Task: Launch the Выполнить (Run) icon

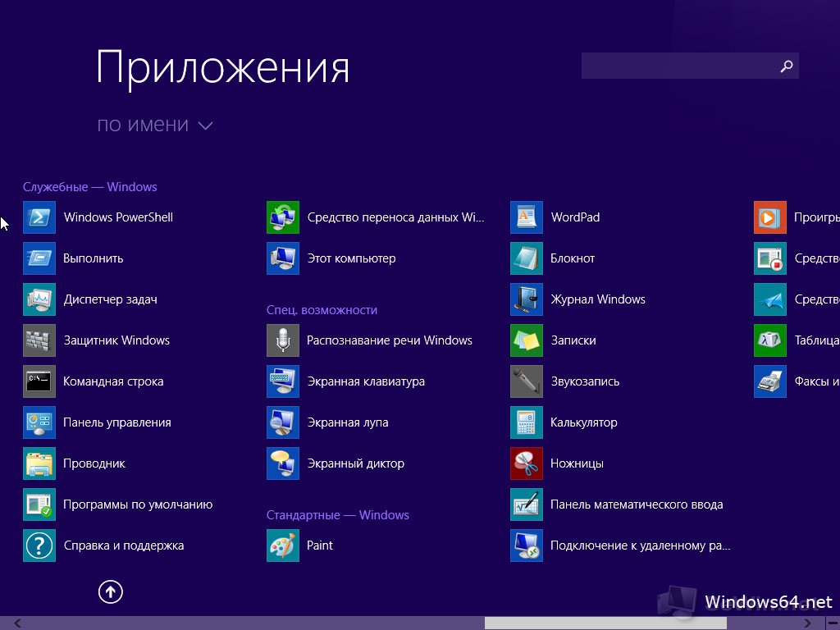Action: (39, 258)
